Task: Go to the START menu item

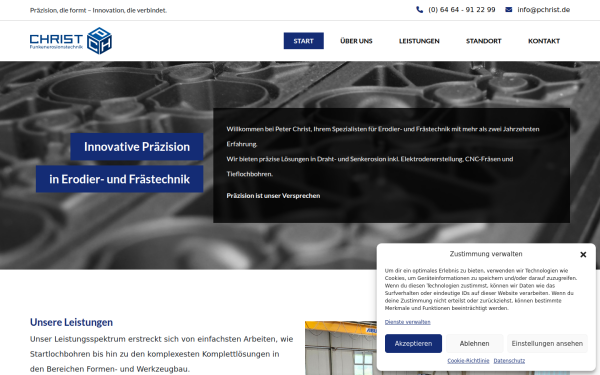Action: (303, 41)
